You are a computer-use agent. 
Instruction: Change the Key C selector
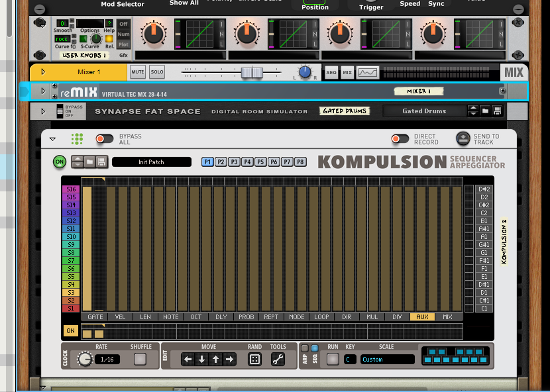coord(350,360)
